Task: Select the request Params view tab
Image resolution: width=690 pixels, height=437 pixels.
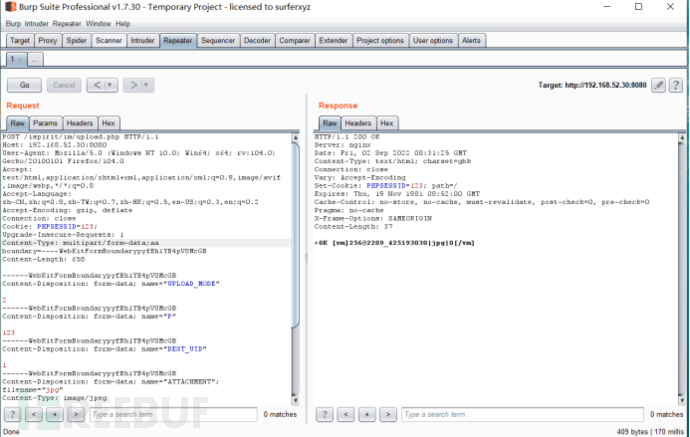Action: (46, 123)
